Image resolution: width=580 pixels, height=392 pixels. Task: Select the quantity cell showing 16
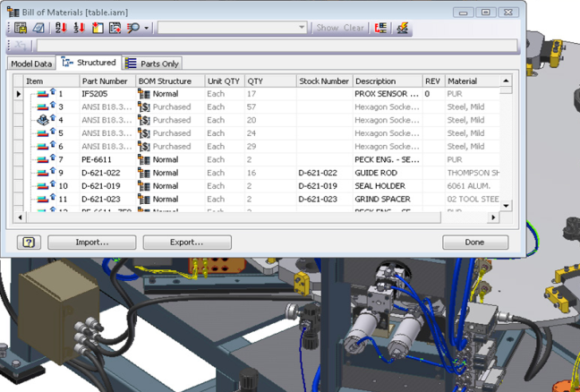tap(270, 173)
